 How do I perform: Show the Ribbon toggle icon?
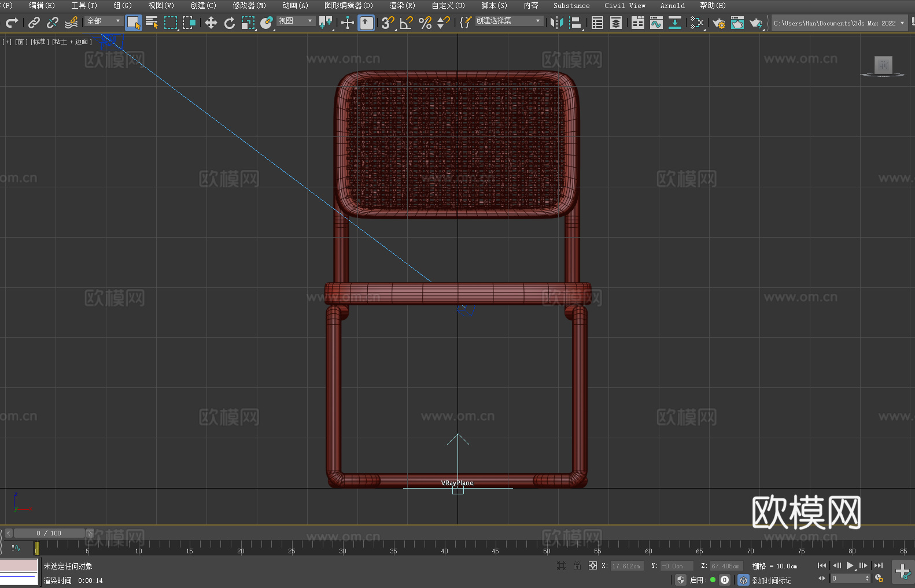tap(638, 23)
